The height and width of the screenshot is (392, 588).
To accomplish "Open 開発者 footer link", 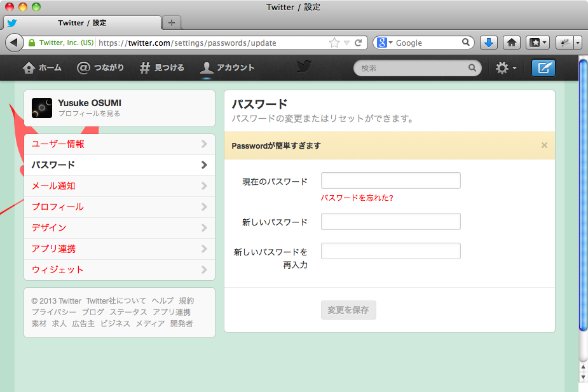I will (182, 323).
